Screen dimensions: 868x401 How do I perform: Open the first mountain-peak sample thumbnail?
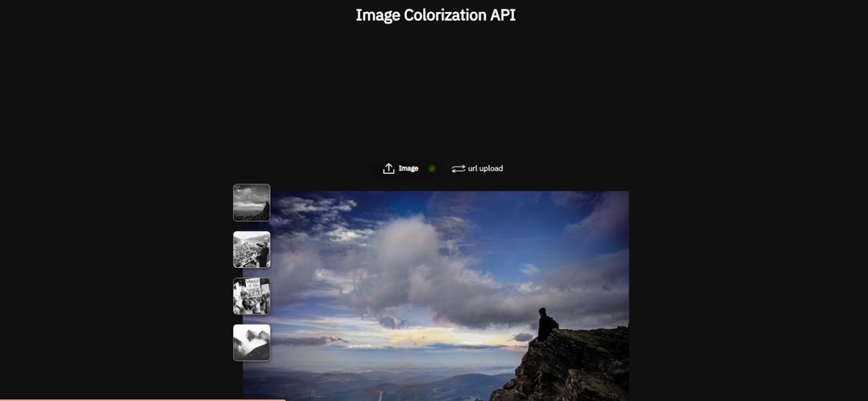[251, 202]
